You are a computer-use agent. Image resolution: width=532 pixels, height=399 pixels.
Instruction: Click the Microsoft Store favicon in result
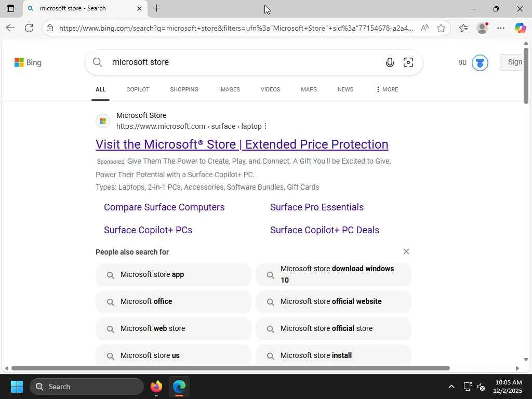[103, 121]
